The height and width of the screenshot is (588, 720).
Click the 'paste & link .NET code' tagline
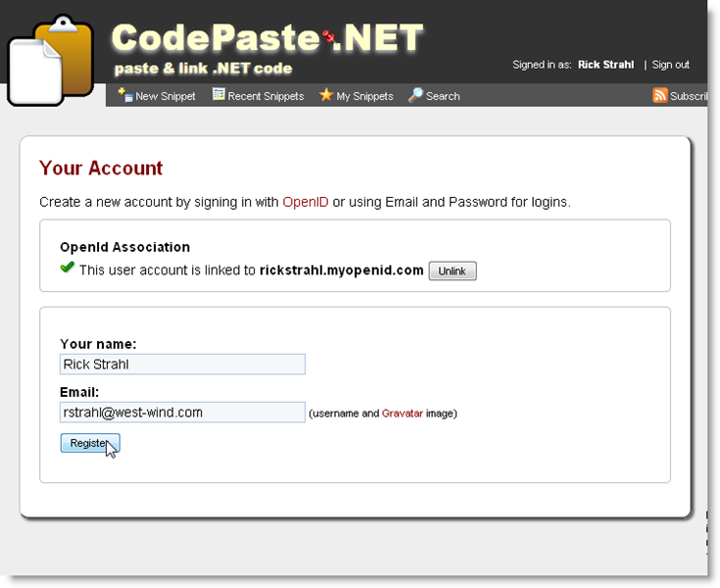203,69
